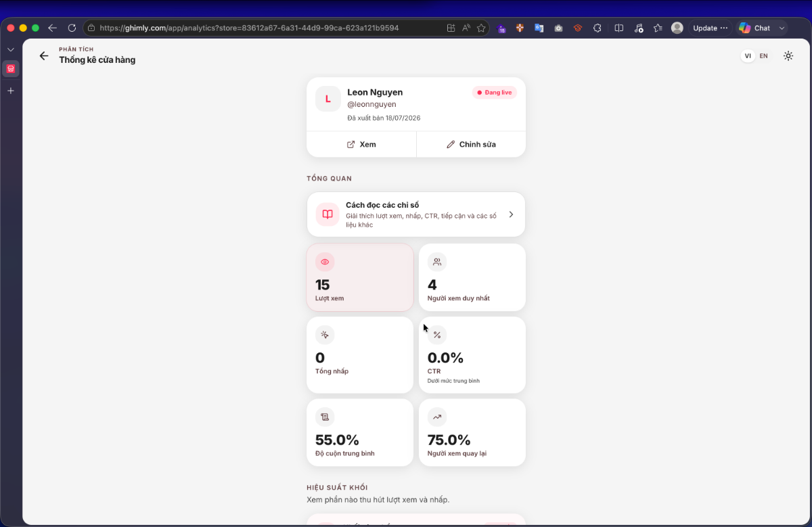Open the Cách đọc các chỉ số guide card
Viewport: 812px width, 527px height.
pyautogui.click(x=416, y=214)
